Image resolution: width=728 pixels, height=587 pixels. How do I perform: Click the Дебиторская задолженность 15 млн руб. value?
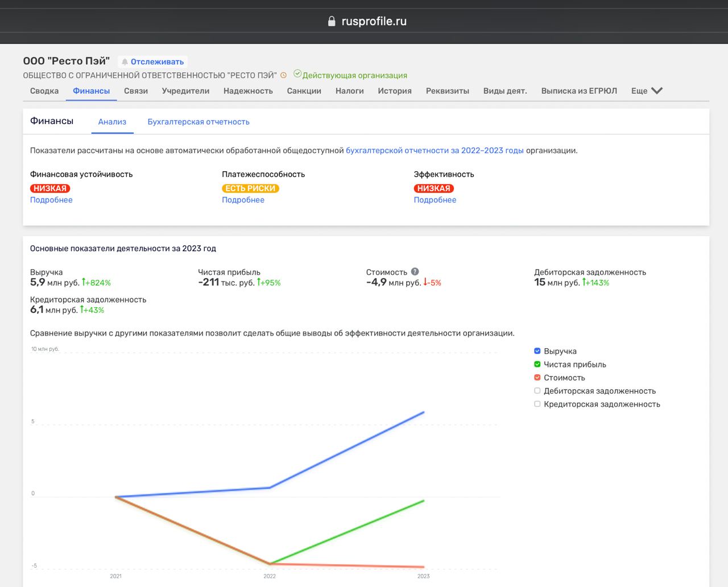click(557, 282)
